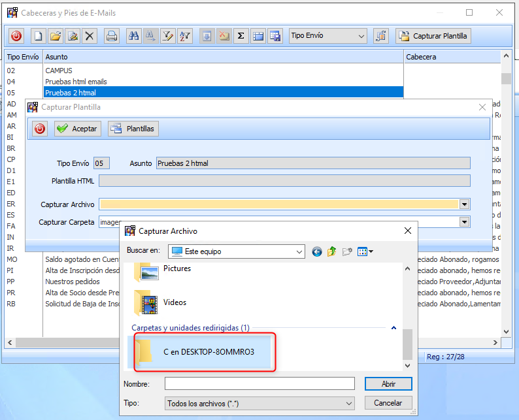This screenshot has height=420, width=519.
Task: Create a new folder in file dialog
Action: pos(347,251)
